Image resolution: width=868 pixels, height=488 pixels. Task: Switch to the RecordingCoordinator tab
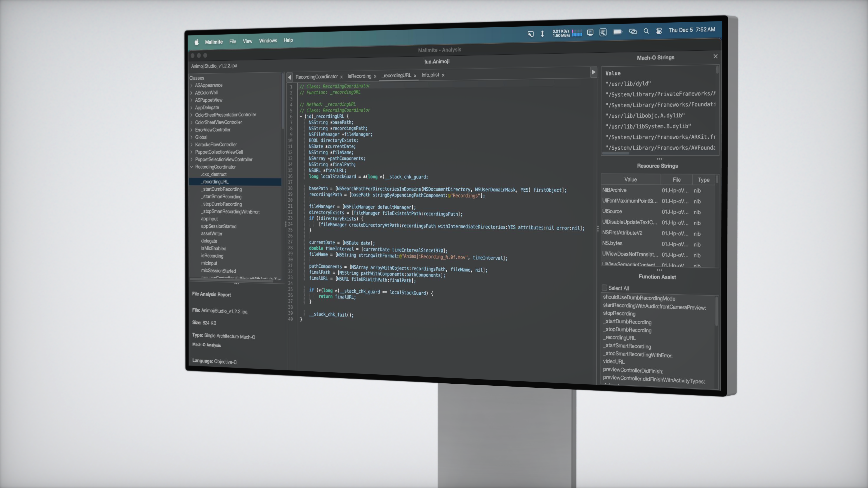[316, 77]
